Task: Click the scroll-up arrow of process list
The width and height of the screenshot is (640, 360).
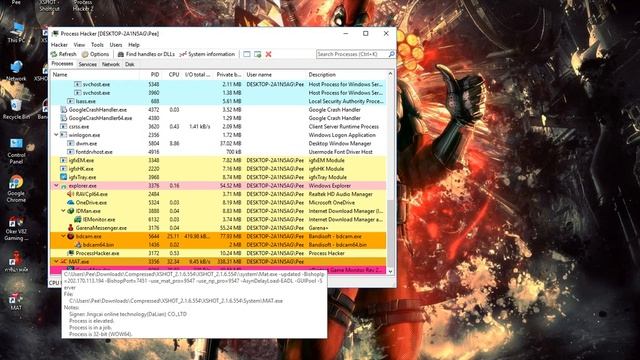Action: pyautogui.click(x=390, y=74)
